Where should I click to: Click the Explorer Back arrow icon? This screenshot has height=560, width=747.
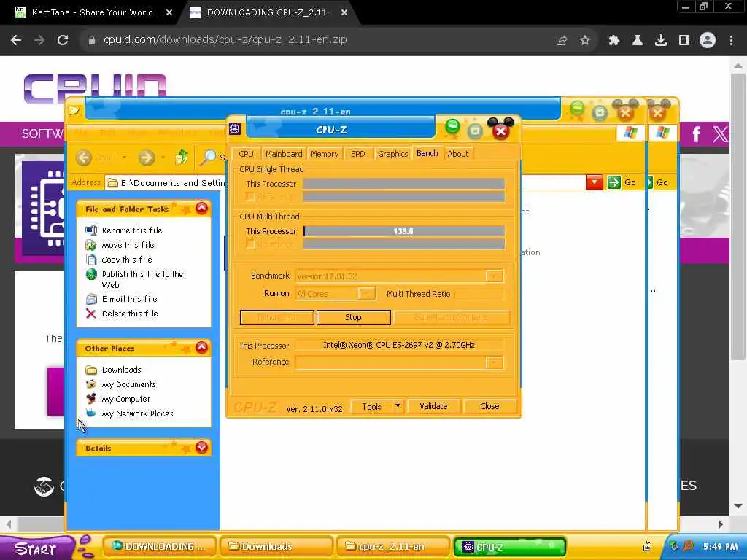85,157
